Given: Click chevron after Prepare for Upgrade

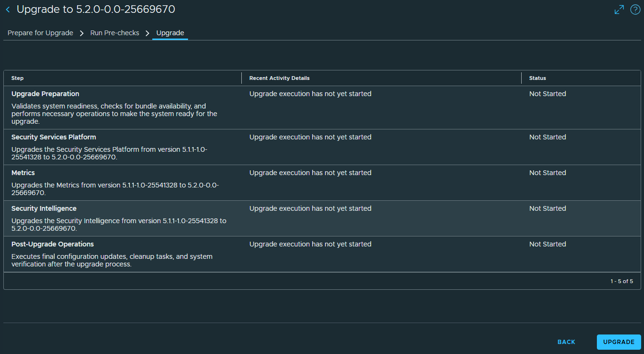Looking at the screenshot, I should 81,33.
